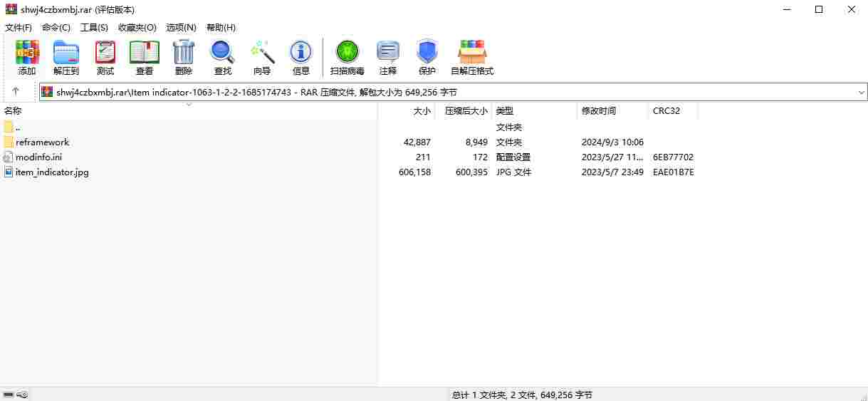Click the 自解压格式 (SFX) toolbar icon
This screenshot has height=401, width=868.
(x=472, y=52)
